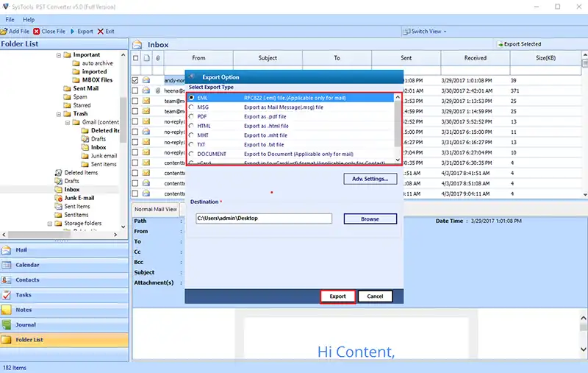Open the File menu
Viewport: 588px width, 373px height.
tap(10, 20)
